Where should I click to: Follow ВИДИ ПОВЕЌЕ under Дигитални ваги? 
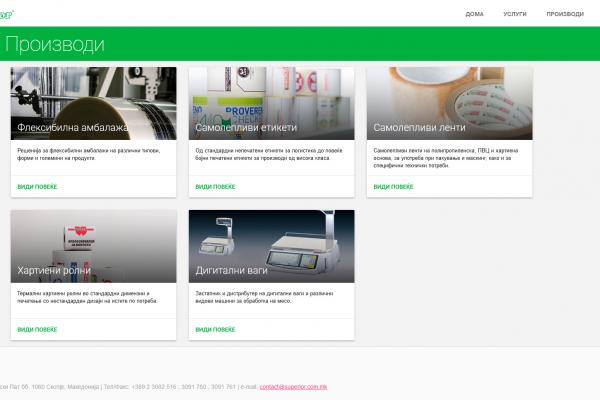pos(216,329)
